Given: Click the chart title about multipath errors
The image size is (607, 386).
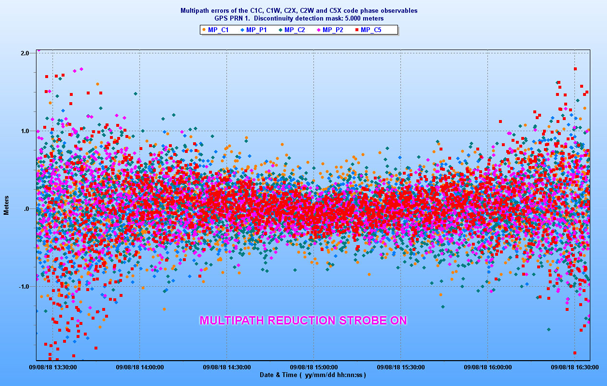Looking at the screenshot, I should [x=299, y=11].
